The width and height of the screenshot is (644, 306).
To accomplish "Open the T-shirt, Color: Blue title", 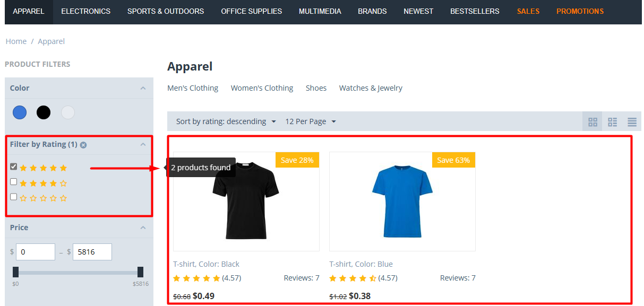I will (361, 264).
